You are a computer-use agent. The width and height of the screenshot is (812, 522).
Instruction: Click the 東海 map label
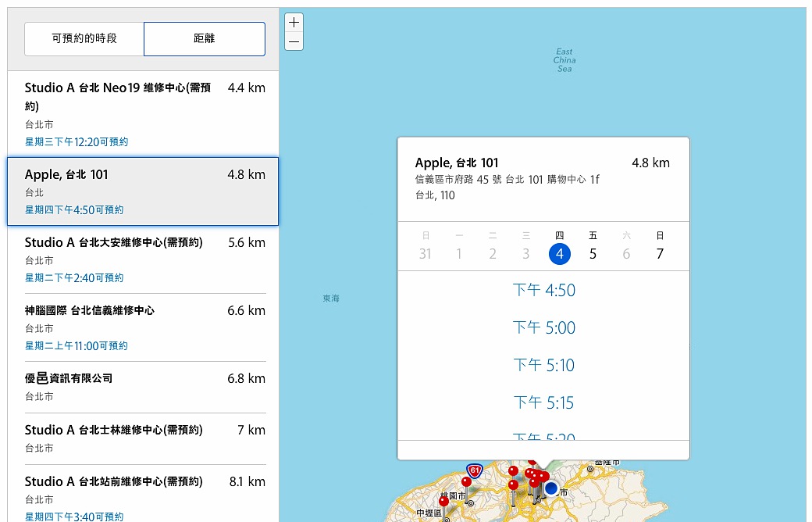331,298
